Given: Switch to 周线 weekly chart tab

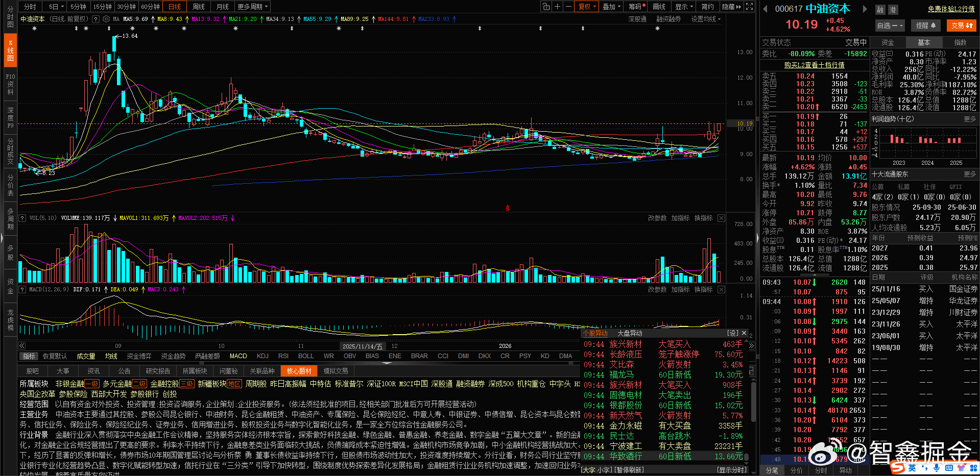Looking at the screenshot, I should click(x=198, y=7).
